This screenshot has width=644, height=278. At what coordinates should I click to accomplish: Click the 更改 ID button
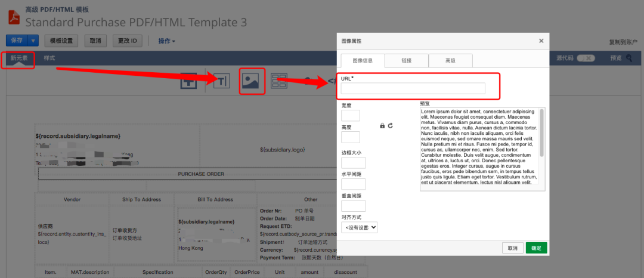click(x=128, y=41)
